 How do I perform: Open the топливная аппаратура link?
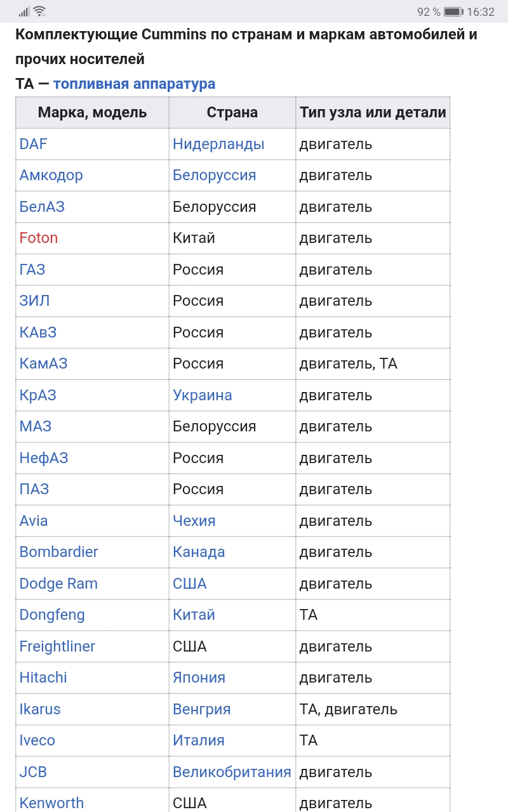point(134,84)
